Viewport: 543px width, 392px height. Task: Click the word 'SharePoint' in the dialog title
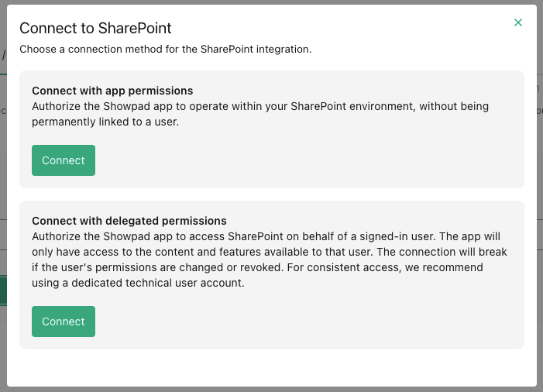coord(134,28)
